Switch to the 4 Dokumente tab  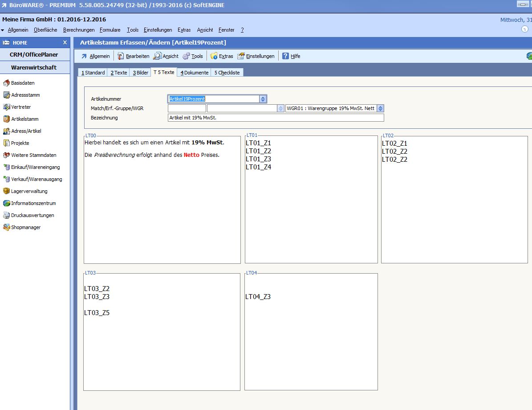194,73
